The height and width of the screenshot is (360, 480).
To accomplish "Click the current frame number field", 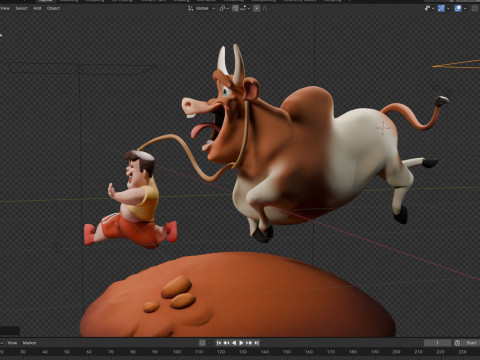I will coord(437,343).
